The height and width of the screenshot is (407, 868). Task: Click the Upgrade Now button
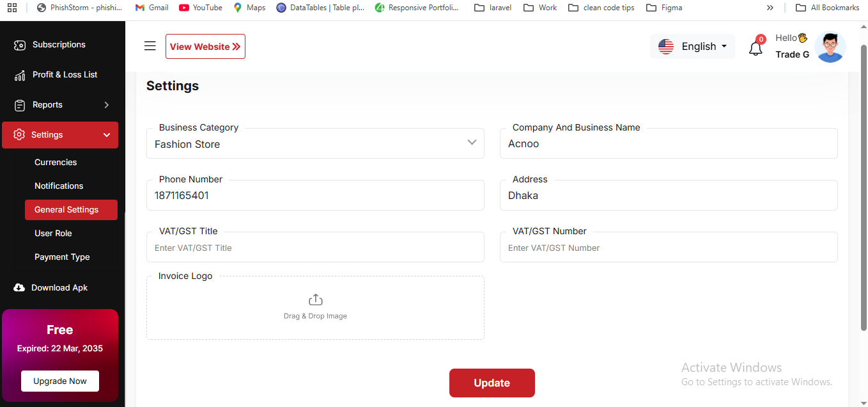pyautogui.click(x=60, y=381)
